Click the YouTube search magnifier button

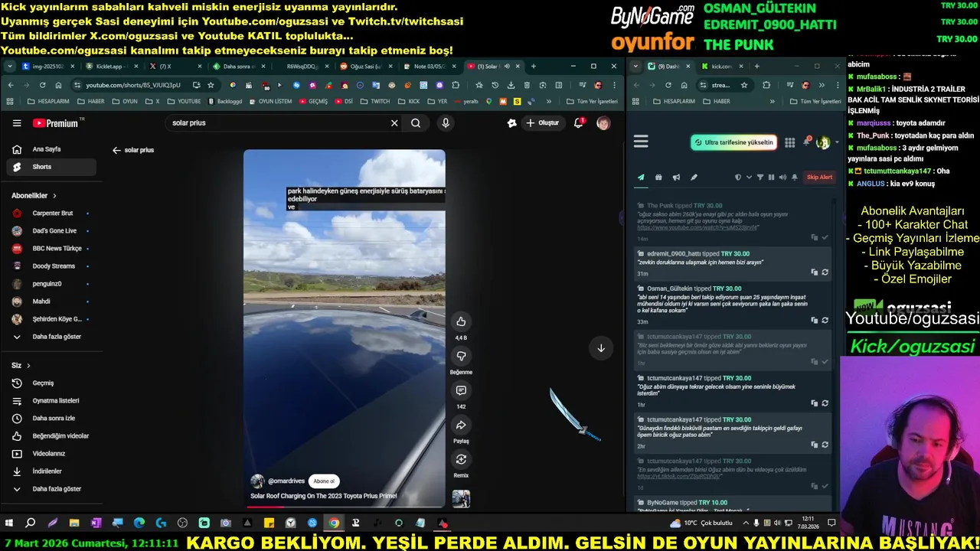(x=416, y=123)
